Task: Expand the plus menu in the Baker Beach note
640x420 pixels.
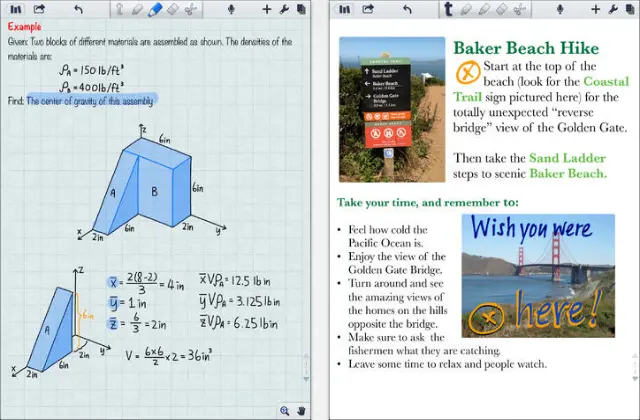Action: (596, 9)
